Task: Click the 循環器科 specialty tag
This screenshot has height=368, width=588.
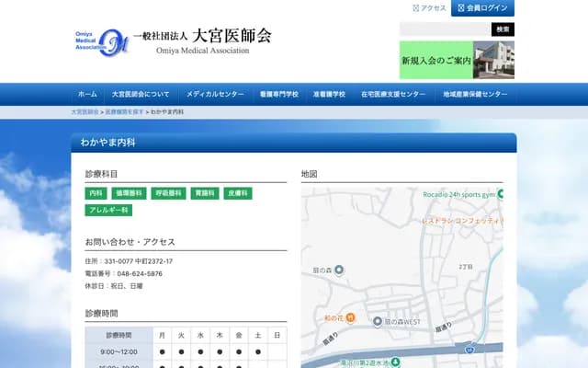Action: click(x=129, y=193)
